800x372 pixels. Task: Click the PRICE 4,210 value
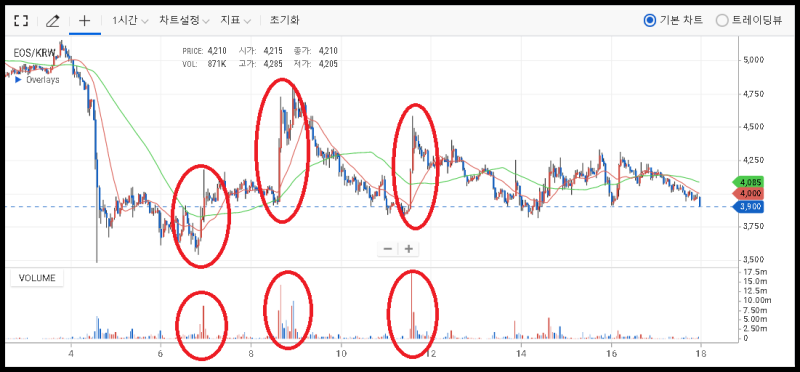[217, 51]
